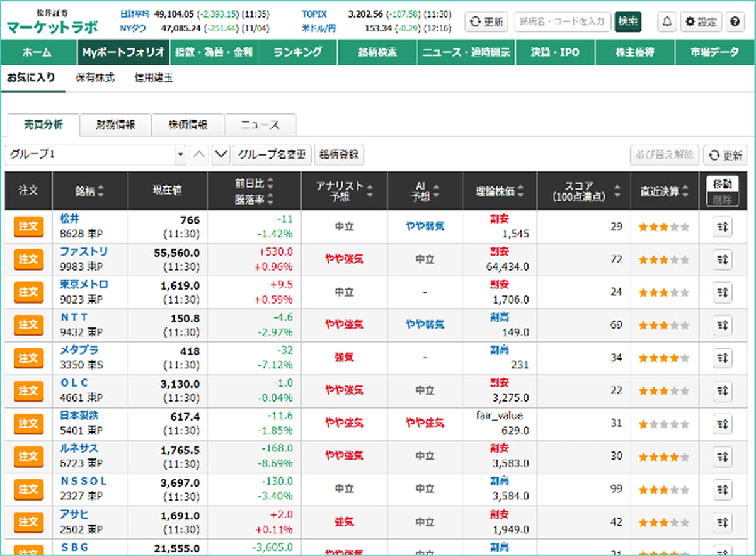The height and width of the screenshot is (556, 756).
Task: Switch to the 財務情報 tab
Action: pos(115,125)
